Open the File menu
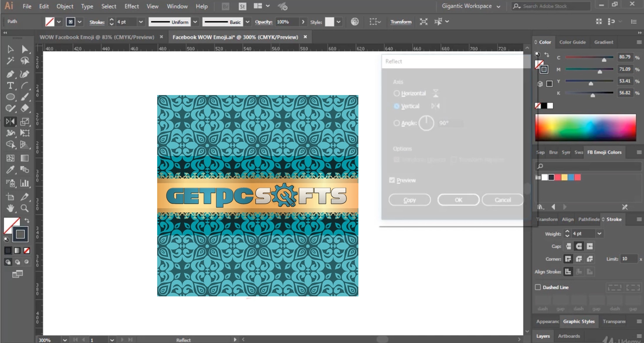The height and width of the screenshot is (343, 644). (27, 6)
